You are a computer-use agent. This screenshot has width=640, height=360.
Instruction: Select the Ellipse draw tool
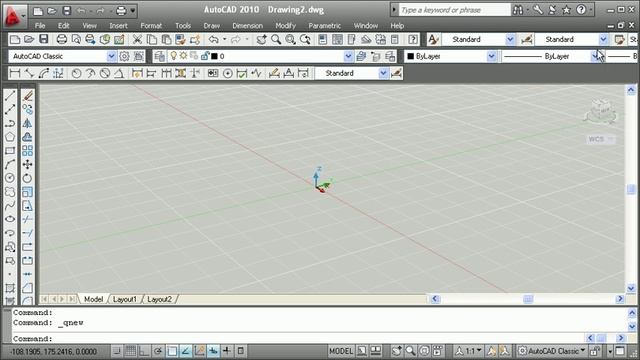pyautogui.click(x=10, y=219)
